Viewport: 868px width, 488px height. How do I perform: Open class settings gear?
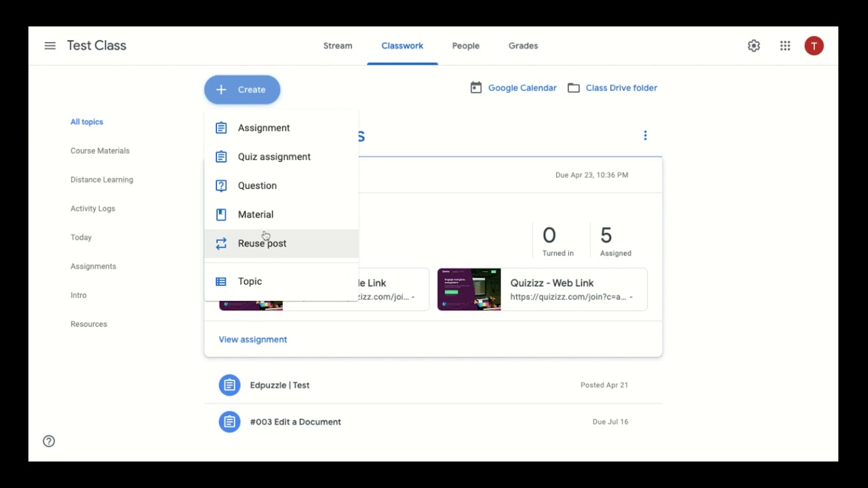click(753, 46)
